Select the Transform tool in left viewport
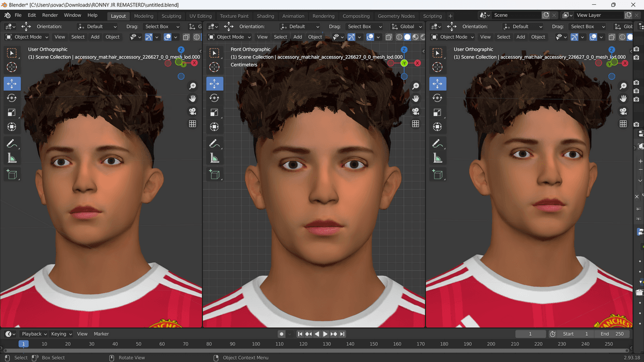The height and width of the screenshot is (362, 644). (x=12, y=127)
